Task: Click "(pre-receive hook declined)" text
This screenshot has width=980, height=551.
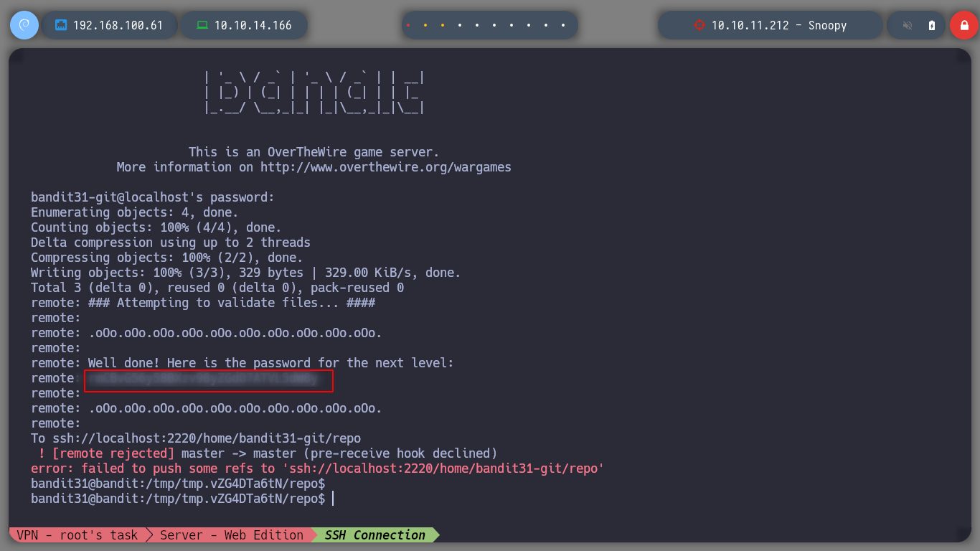Action: click(400, 453)
